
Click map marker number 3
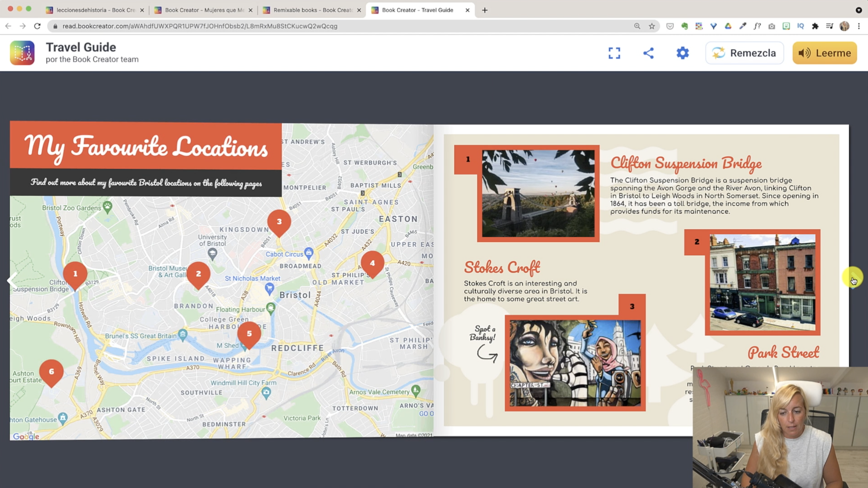[x=279, y=222]
